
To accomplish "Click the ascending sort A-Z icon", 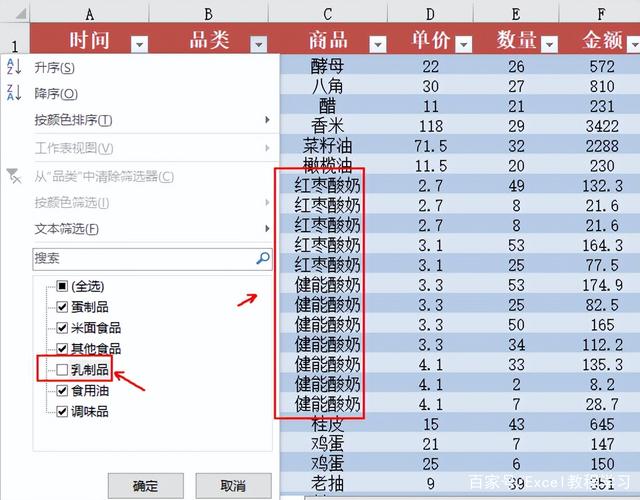I will click(14, 67).
